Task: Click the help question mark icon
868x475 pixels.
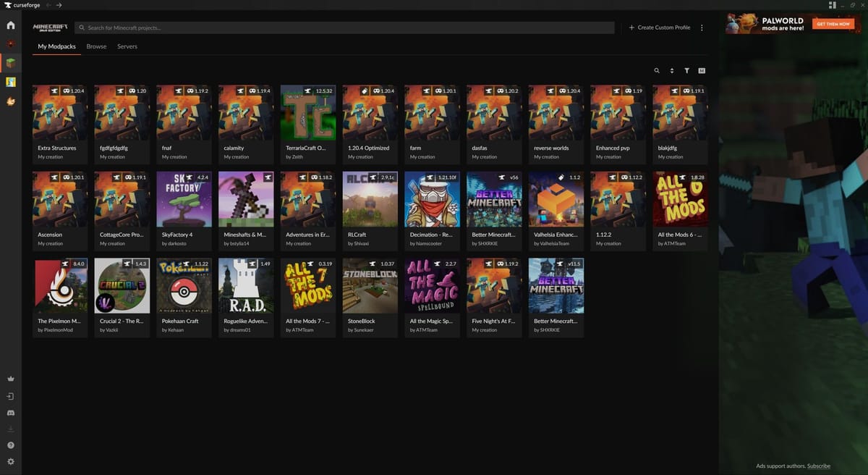Action: [10, 446]
